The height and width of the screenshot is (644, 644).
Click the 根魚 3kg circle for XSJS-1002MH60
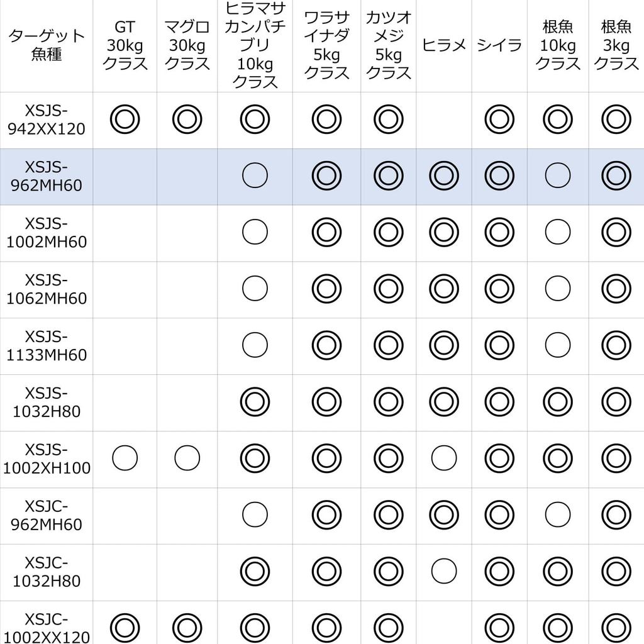coord(616,233)
